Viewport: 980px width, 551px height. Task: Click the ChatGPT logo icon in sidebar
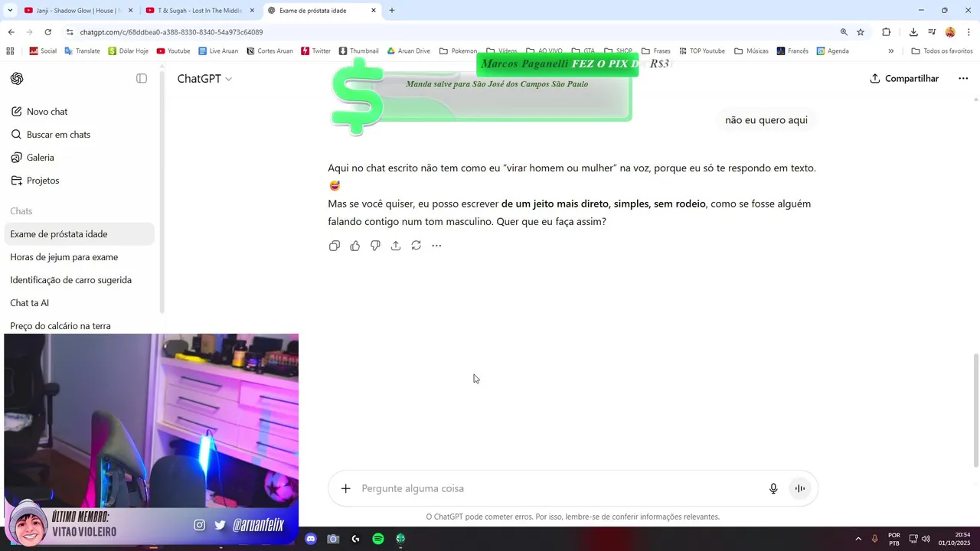[17, 79]
